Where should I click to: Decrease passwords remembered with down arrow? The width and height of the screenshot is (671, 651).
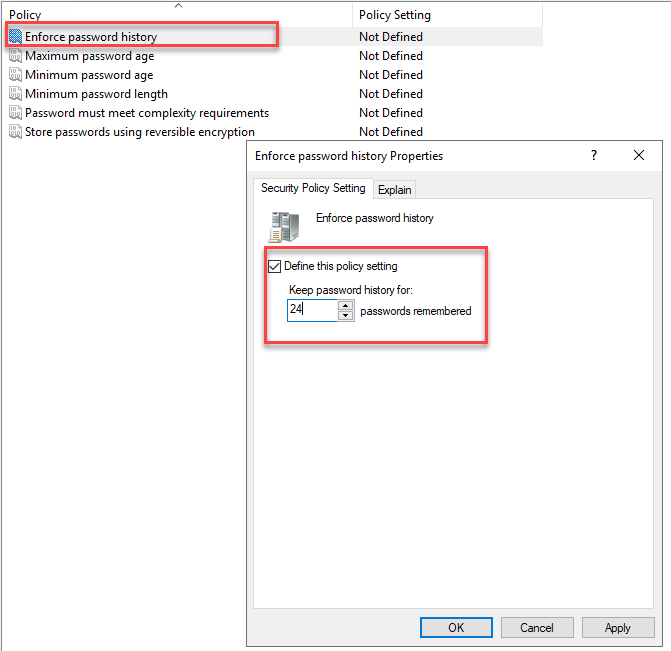346,315
